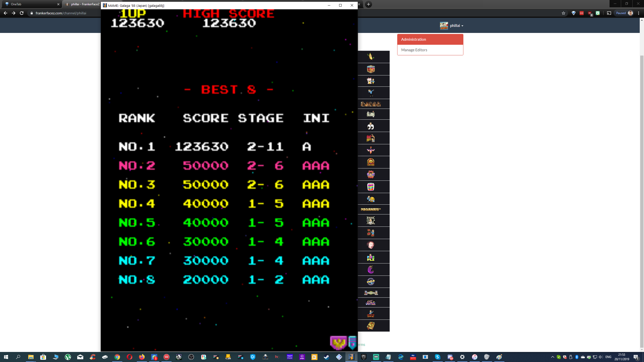Open Skype from the taskbar
644x362 pixels.
[x=438, y=357]
